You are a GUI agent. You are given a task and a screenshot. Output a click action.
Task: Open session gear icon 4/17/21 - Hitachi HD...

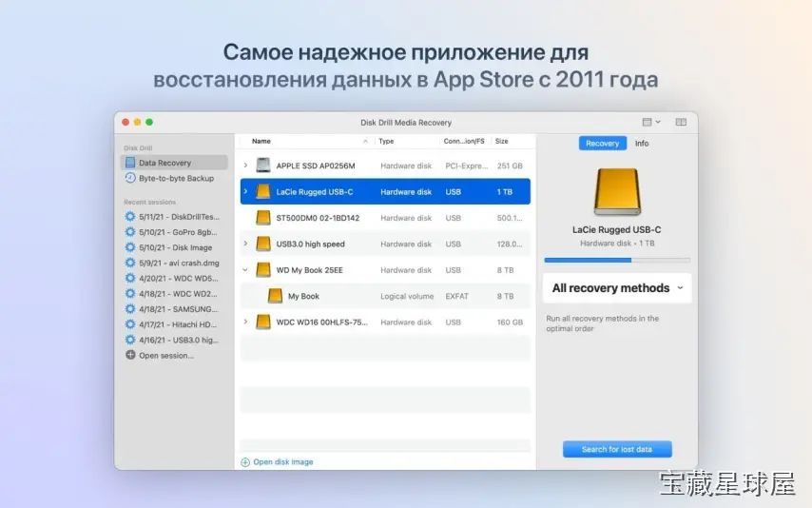tap(130, 324)
